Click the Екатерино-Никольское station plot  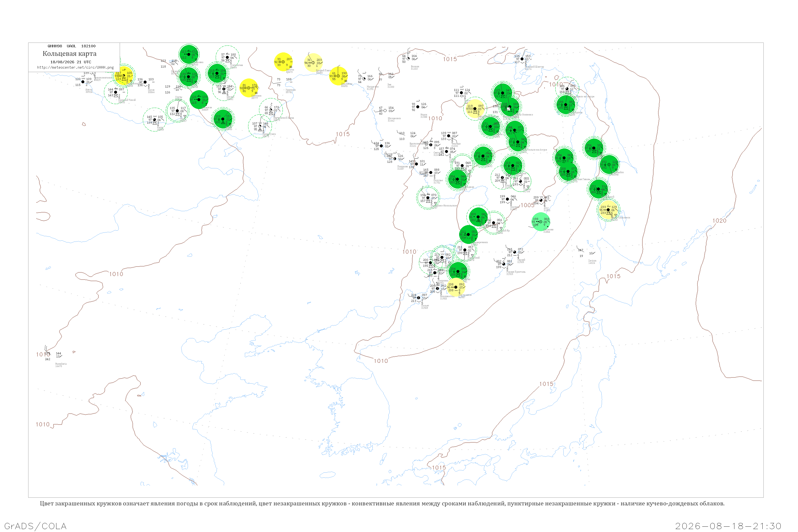pyautogui.click(x=428, y=198)
